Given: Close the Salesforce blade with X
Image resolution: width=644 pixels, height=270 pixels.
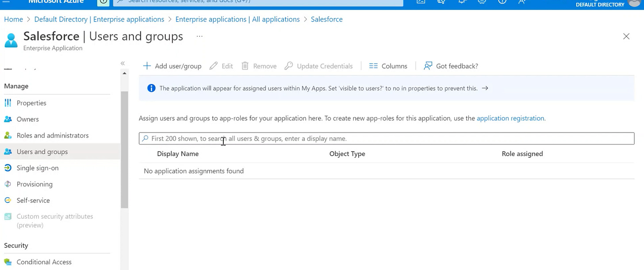Looking at the screenshot, I should tap(626, 36).
